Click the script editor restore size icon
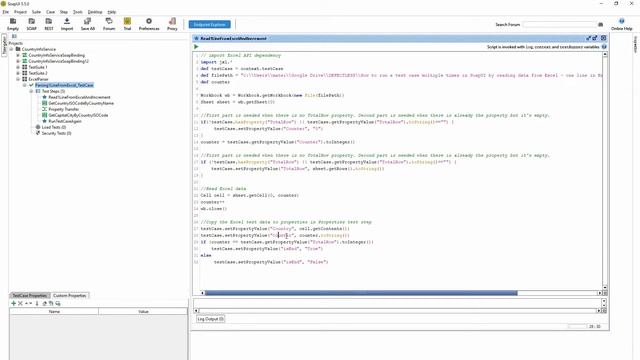The height and width of the screenshot is (360, 640). [589, 38]
